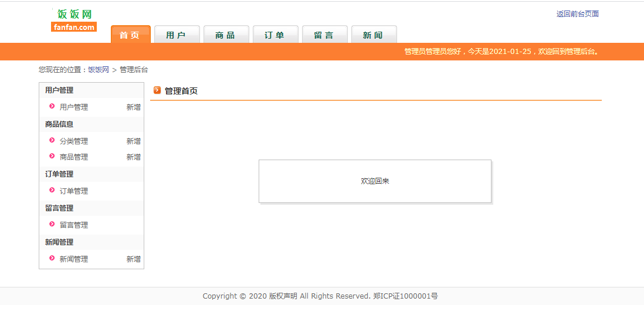
Task: Open 留言管理 link in the sidebar
Action: pos(74,225)
